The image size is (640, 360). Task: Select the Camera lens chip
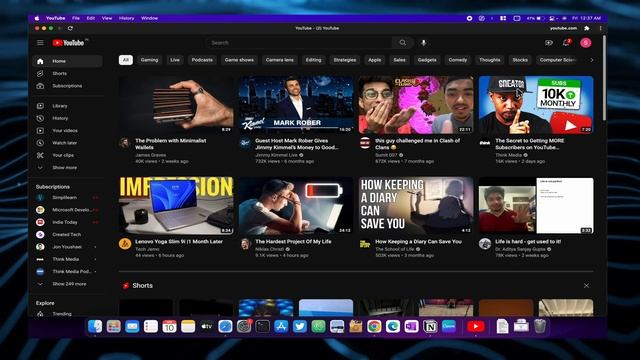tap(280, 60)
